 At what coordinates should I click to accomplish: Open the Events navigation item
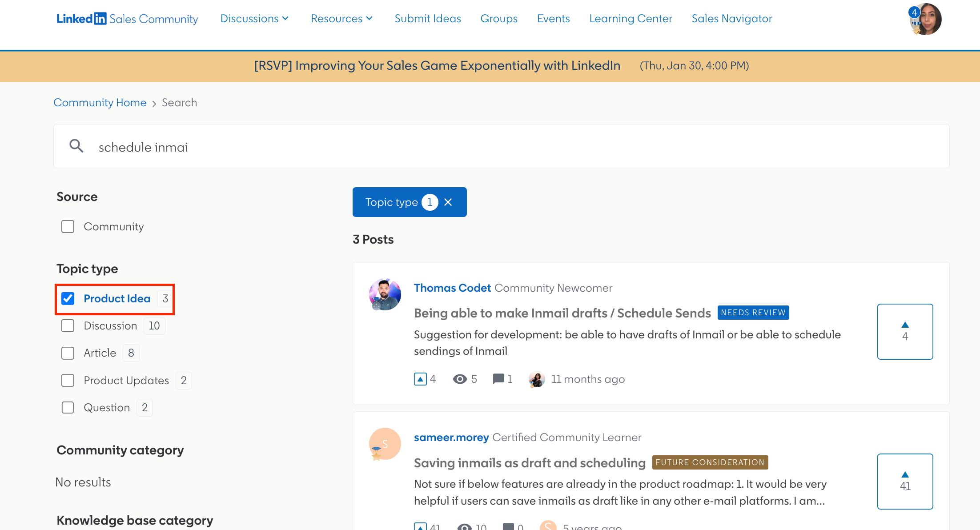[x=553, y=19]
